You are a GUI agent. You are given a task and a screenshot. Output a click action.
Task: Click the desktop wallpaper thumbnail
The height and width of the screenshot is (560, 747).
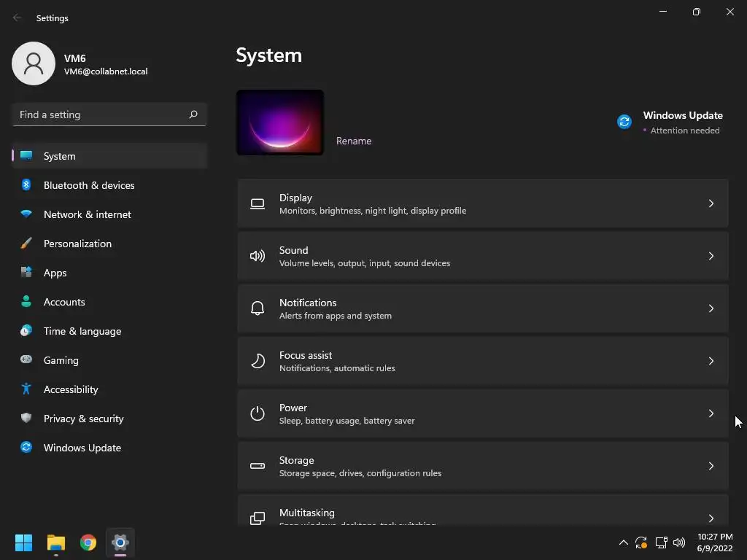[x=280, y=122]
